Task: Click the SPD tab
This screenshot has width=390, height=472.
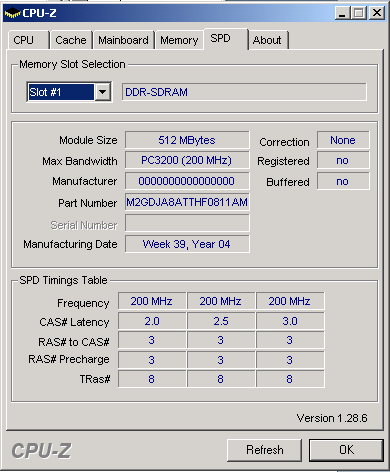Action: 226,39
